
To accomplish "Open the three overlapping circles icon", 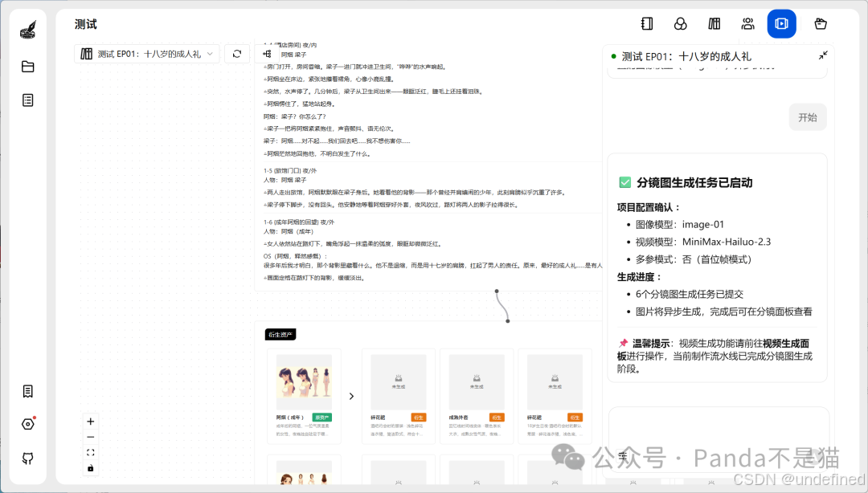I will [x=681, y=24].
